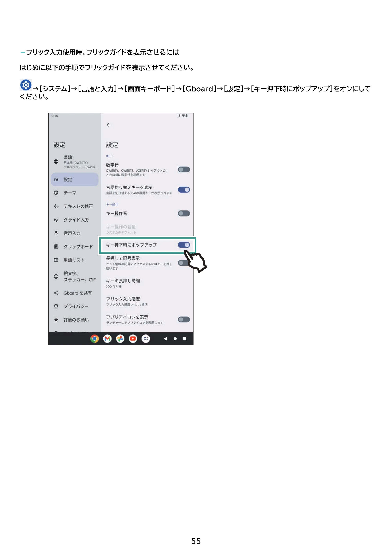
Task: Open the プライバシー shield icon
Action: click(x=56, y=306)
